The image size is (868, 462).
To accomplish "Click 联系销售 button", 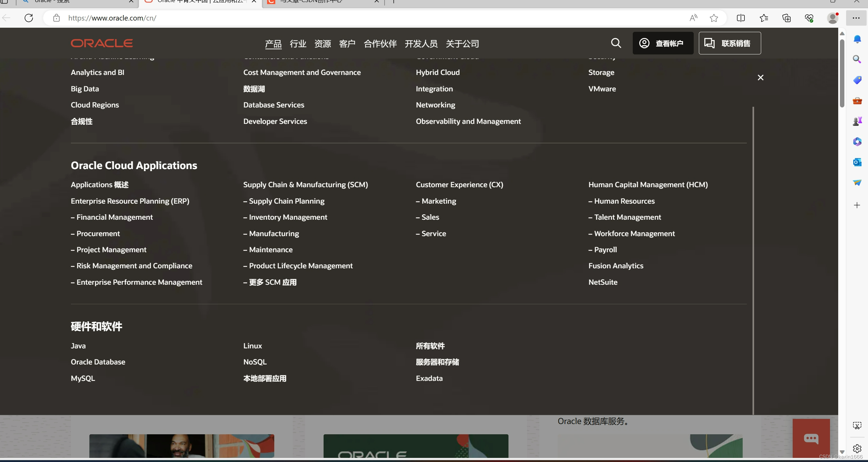I will click(730, 43).
